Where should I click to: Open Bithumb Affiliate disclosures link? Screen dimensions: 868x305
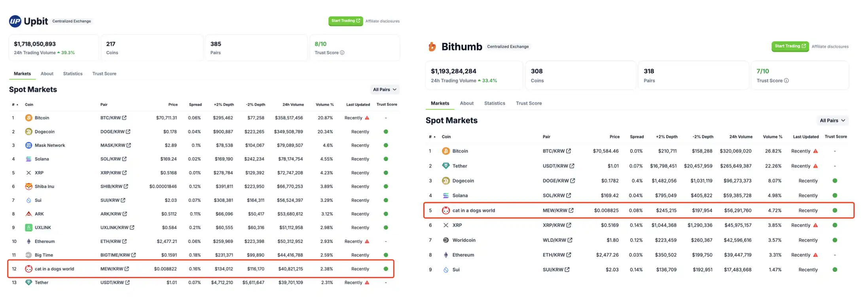[830, 47]
